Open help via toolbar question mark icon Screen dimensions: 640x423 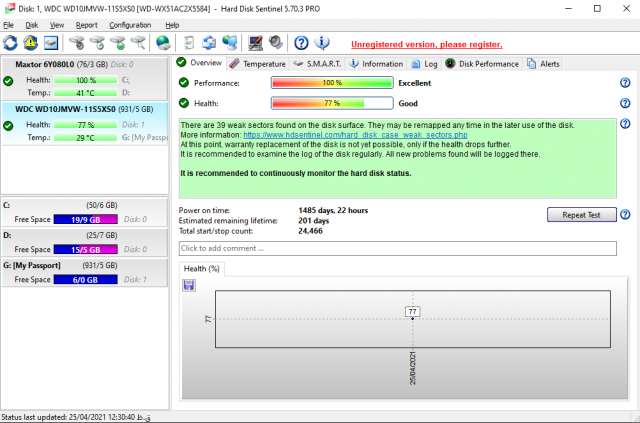click(x=301, y=43)
